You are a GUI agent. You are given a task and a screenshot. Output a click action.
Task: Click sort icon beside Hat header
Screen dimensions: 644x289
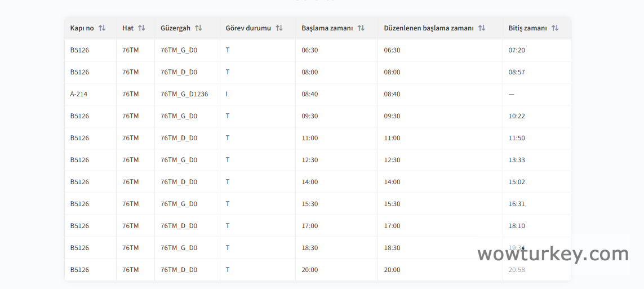click(x=141, y=28)
